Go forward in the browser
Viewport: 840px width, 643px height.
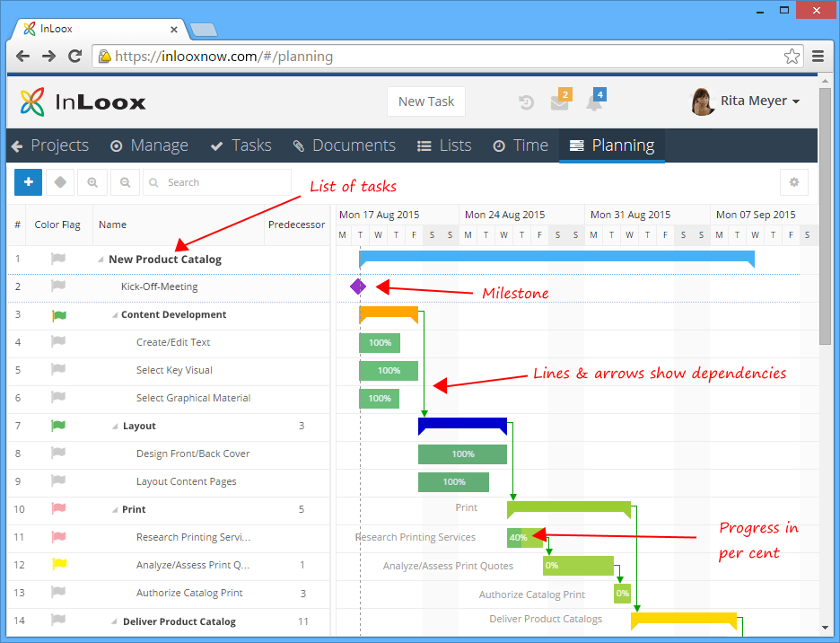[x=48, y=57]
